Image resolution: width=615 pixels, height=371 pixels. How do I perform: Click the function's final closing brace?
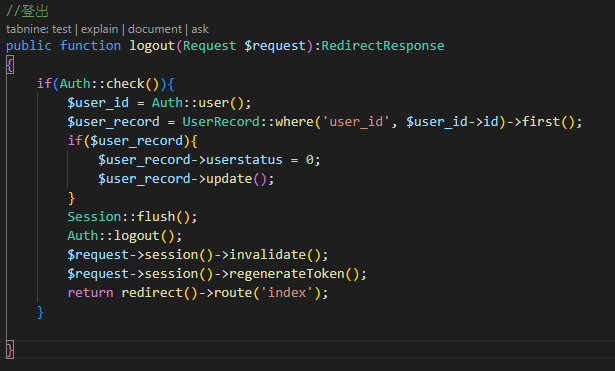(10, 350)
